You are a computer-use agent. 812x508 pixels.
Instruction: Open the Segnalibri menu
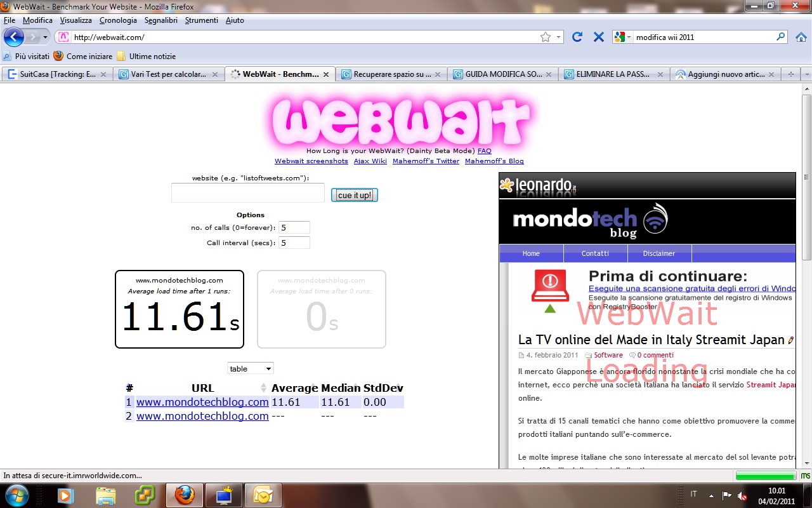[x=161, y=20]
